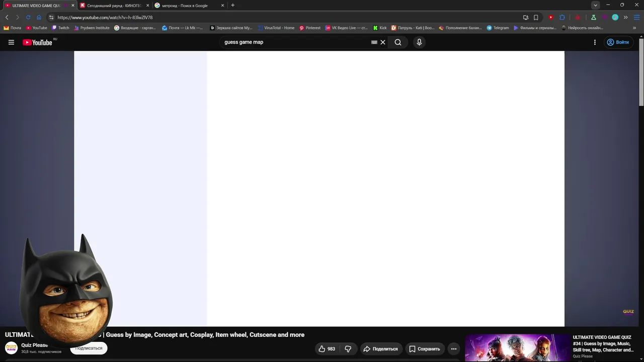This screenshot has height=362, width=644.
Task: Click the Подписаться subscribe button
Action: tap(89, 348)
